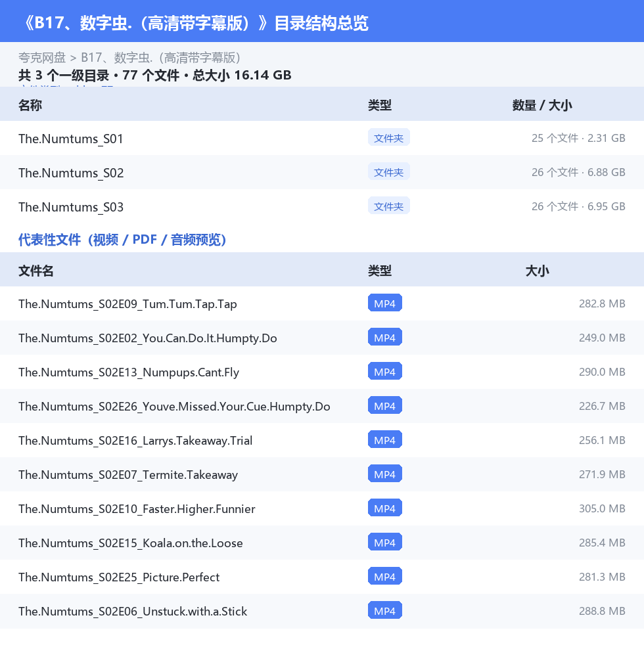This screenshot has height=649, width=644.
Task: Select the 285.4 MB size value
Action: (x=602, y=543)
